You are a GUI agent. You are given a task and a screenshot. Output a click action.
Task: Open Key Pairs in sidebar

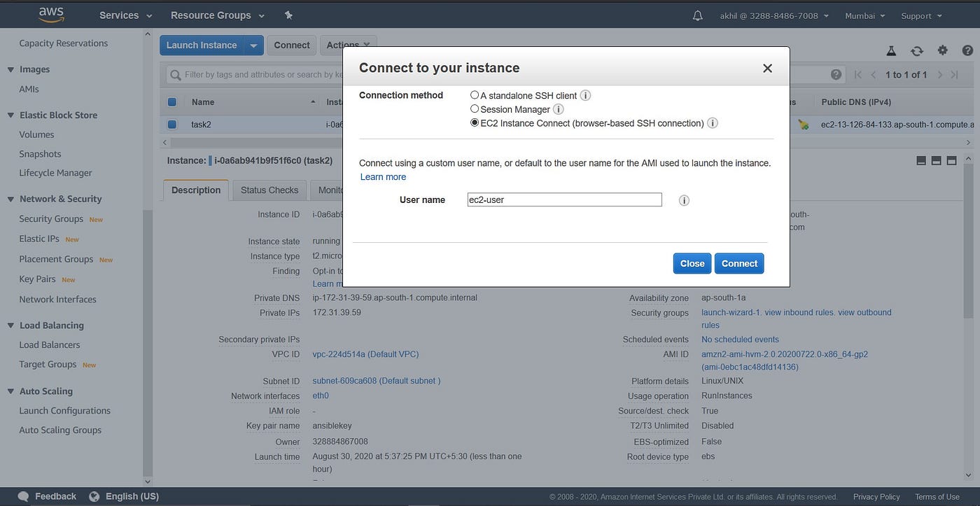point(37,279)
